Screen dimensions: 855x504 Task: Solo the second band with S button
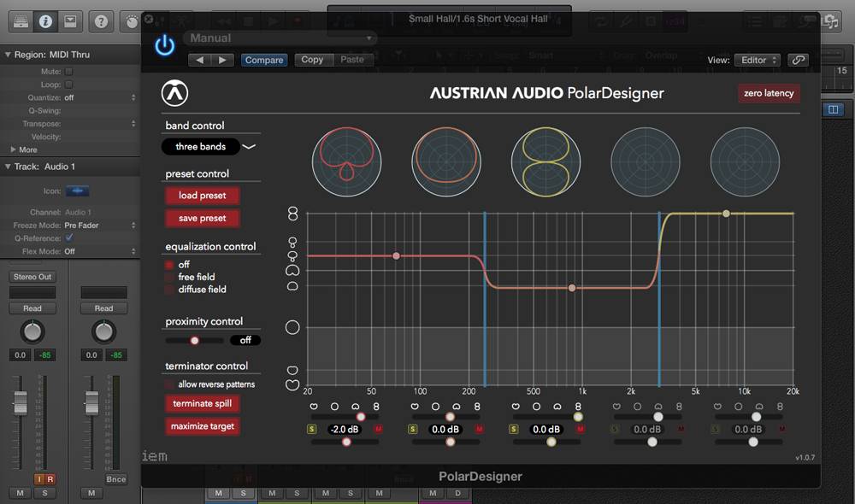(413, 430)
